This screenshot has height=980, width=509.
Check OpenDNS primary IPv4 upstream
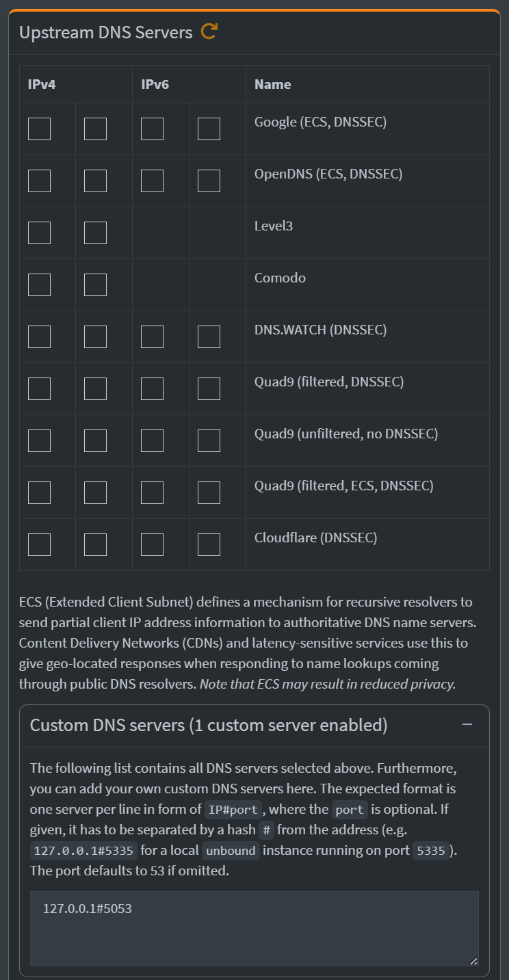(39, 181)
